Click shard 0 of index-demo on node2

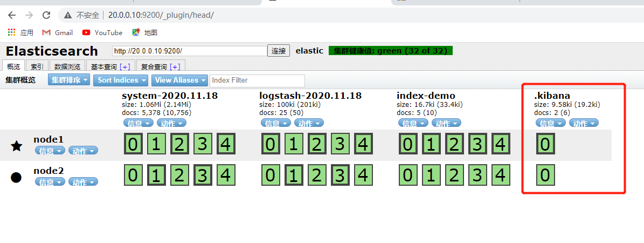coord(407,175)
